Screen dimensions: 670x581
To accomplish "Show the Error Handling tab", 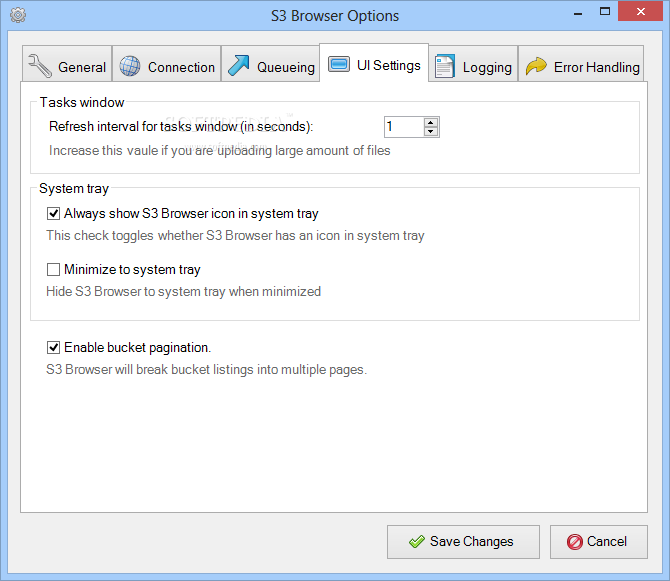I will pyautogui.click(x=581, y=63).
